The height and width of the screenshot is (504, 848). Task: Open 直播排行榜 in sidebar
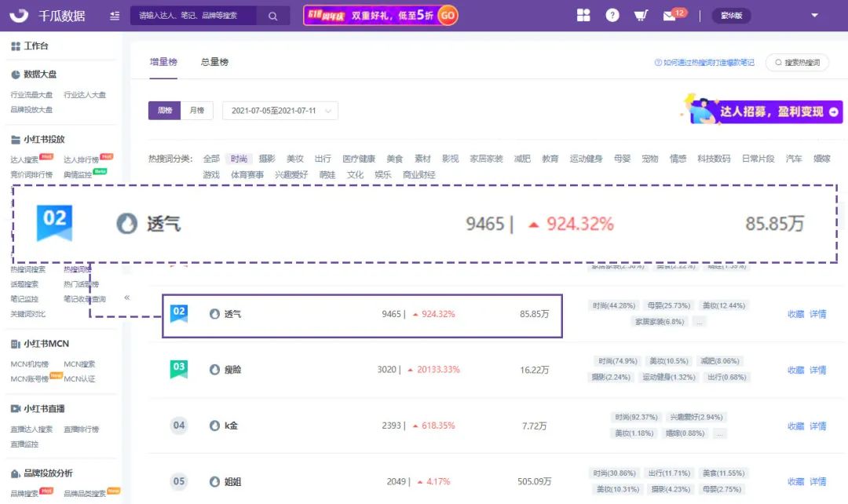(81, 429)
